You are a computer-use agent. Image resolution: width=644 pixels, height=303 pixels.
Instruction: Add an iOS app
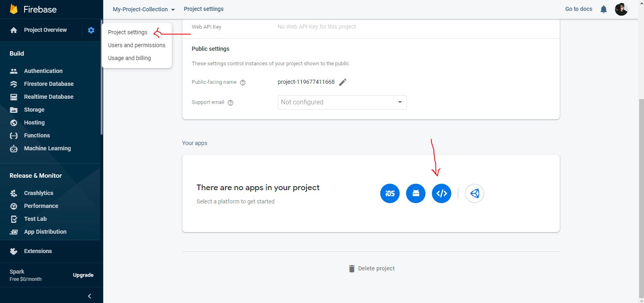(390, 193)
